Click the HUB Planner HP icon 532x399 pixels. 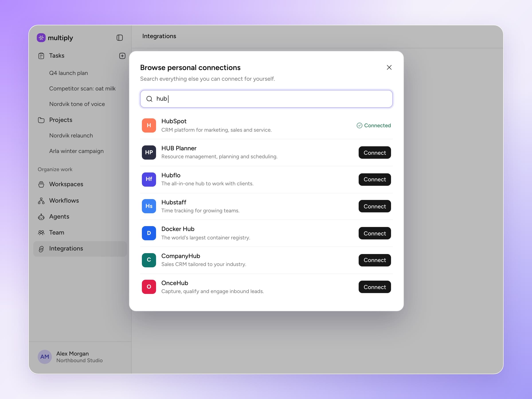149,153
